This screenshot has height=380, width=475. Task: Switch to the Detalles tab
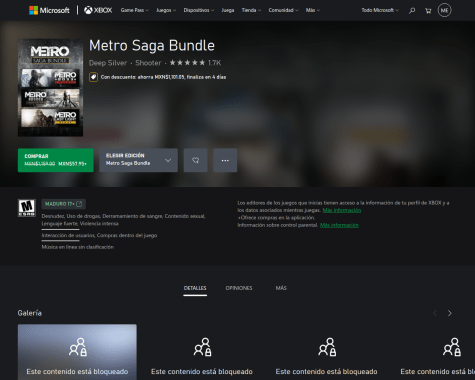[x=195, y=288]
